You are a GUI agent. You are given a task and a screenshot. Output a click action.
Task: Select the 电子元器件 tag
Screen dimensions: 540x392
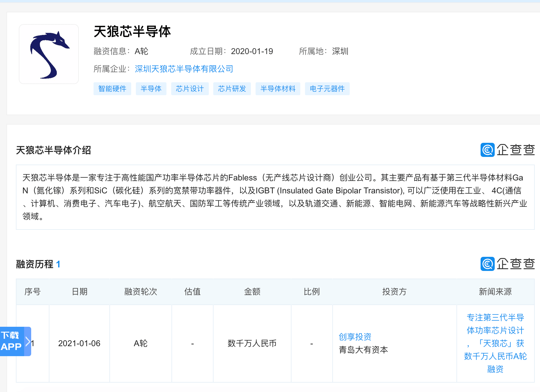click(327, 89)
